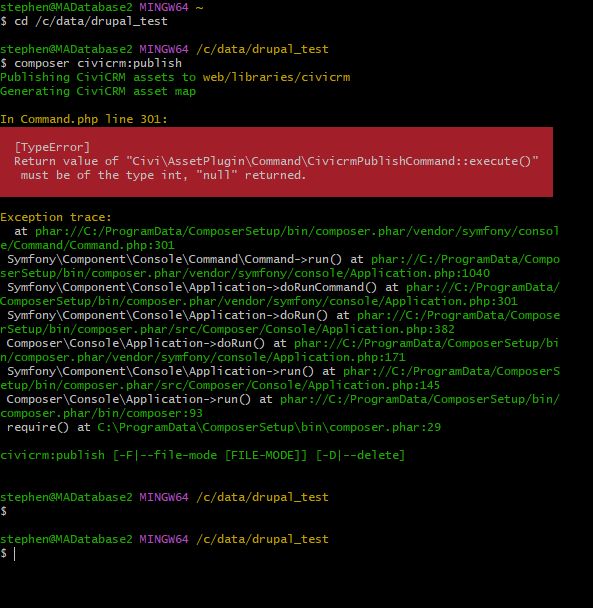The height and width of the screenshot is (608, 593).
Task: Click 'Composer\Console\Application->run()' trace entry
Action: (129, 399)
